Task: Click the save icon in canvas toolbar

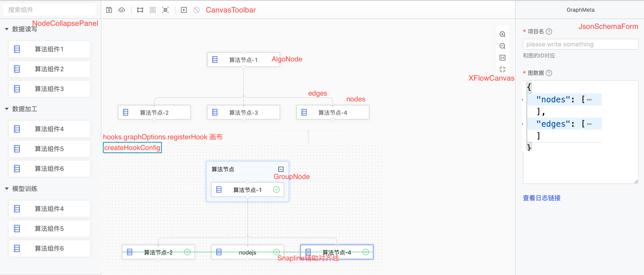Action: (109, 10)
